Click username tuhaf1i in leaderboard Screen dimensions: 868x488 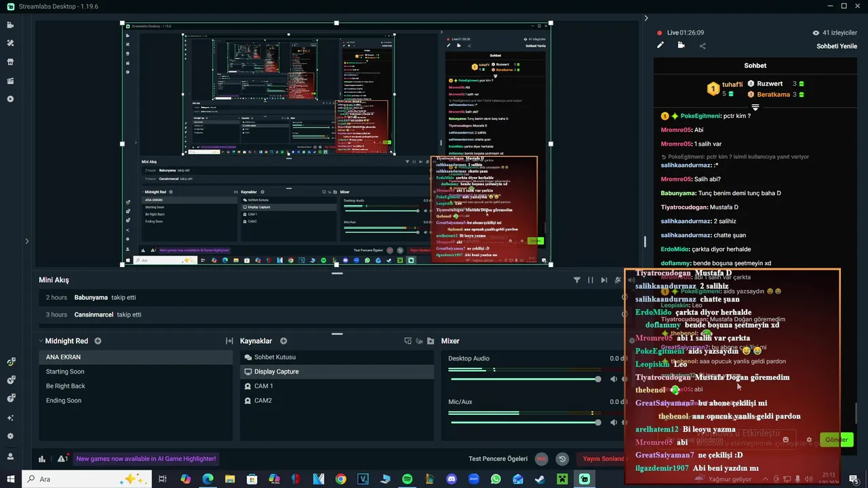[x=732, y=85]
